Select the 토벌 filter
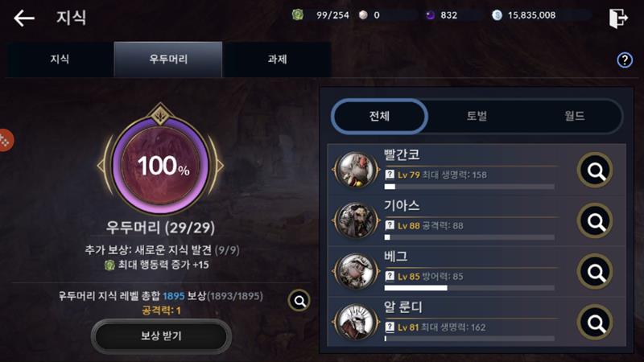 tap(477, 116)
